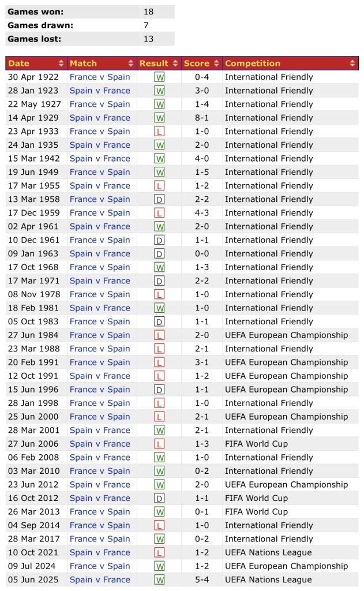The height and width of the screenshot is (591, 364).
Task: Click the Competition column header
Action: coord(290,63)
